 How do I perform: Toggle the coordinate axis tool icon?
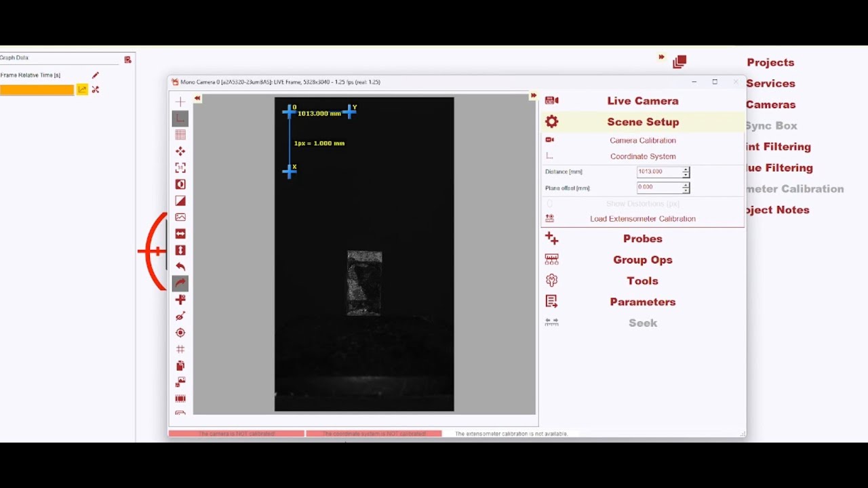pos(180,118)
